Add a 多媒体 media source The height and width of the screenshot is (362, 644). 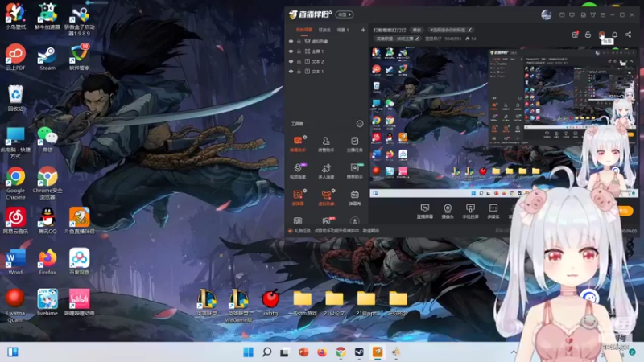point(493,211)
